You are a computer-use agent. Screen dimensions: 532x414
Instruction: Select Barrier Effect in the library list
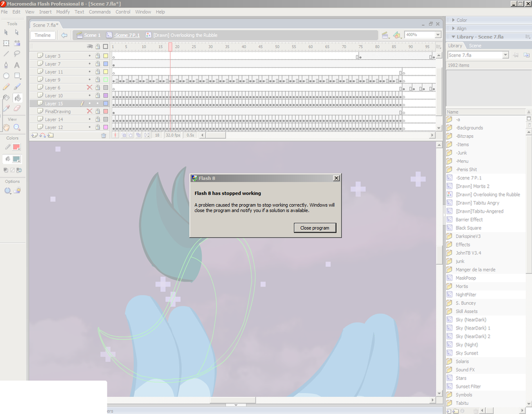pyautogui.click(x=469, y=219)
